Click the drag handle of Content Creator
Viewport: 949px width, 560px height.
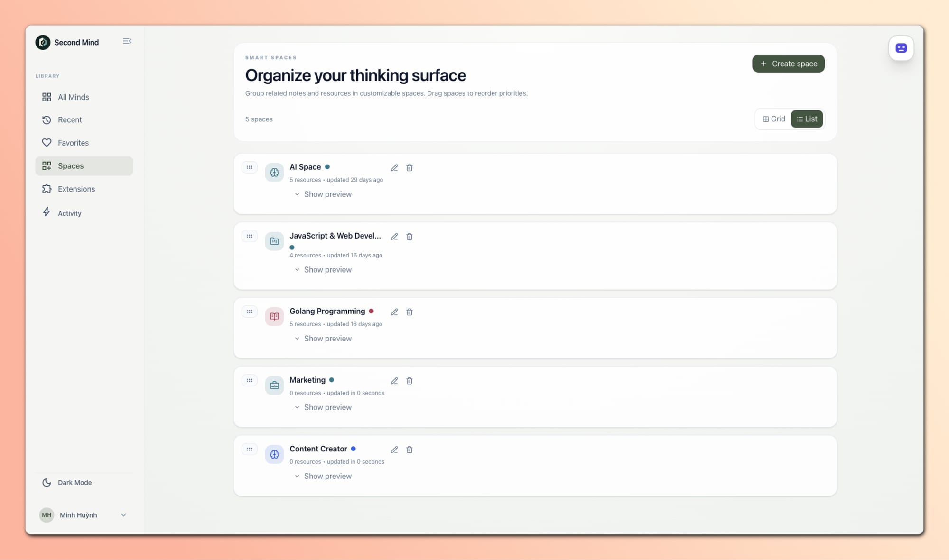tap(250, 449)
